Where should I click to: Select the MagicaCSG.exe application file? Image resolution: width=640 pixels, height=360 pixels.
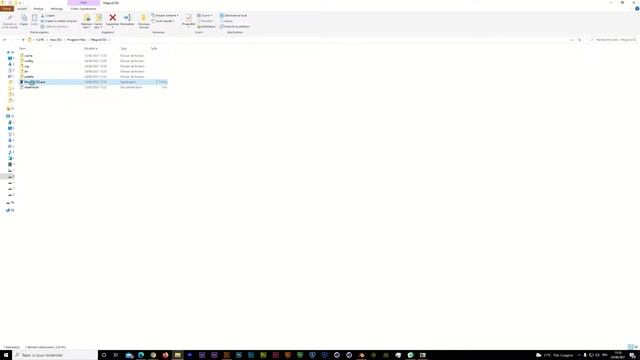point(93,82)
